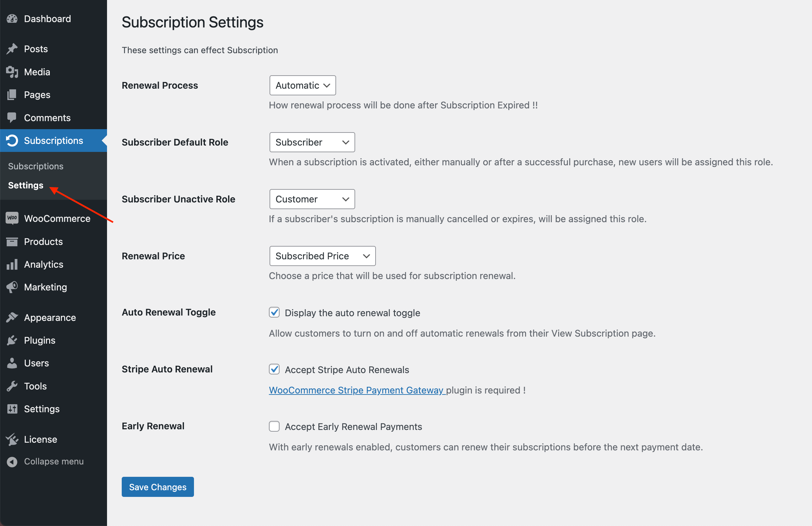Image resolution: width=812 pixels, height=526 pixels.
Task: Click Settings under Subscriptions menu
Action: (x=26, y=185)
